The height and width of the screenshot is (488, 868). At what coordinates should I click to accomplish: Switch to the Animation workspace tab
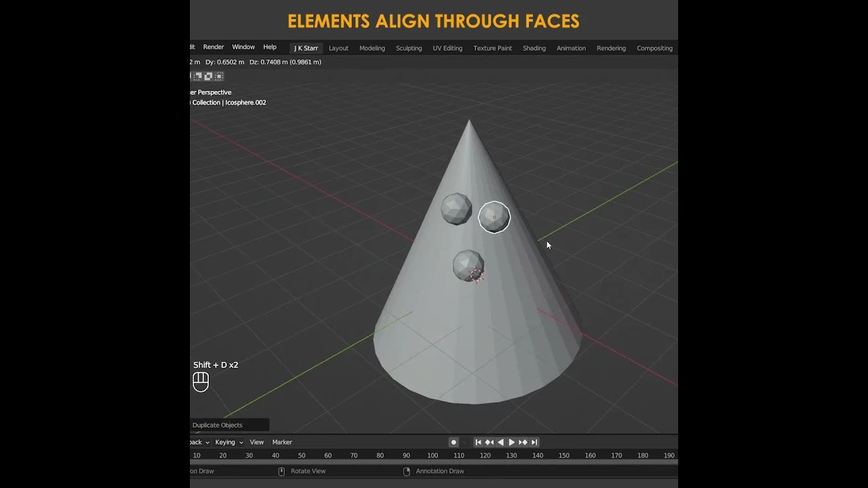tap(571, 48)
